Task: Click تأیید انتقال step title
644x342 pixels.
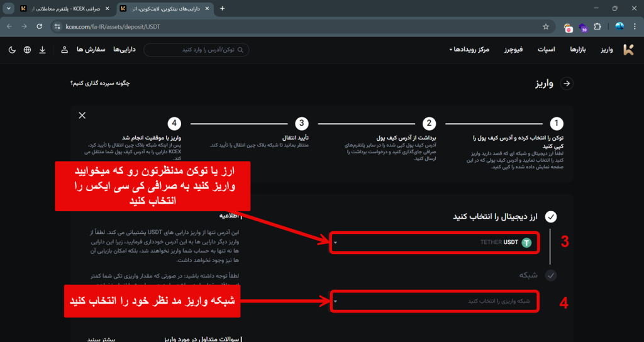Action: click(294, 137)
